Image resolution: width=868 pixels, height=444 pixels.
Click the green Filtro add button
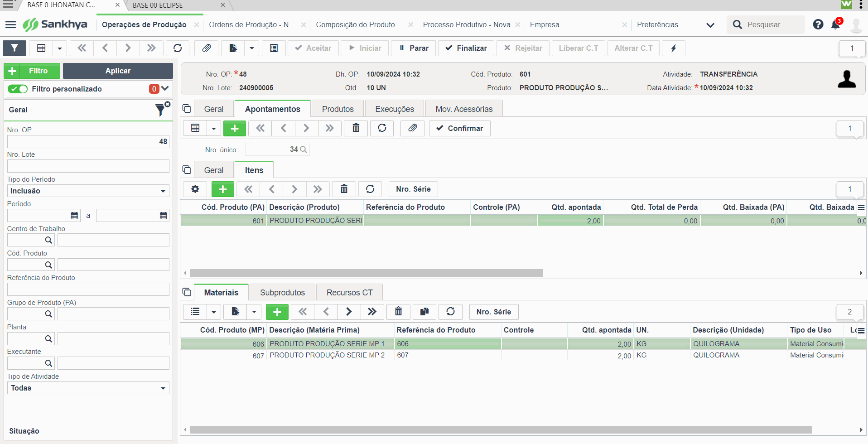tap(32, 71)
